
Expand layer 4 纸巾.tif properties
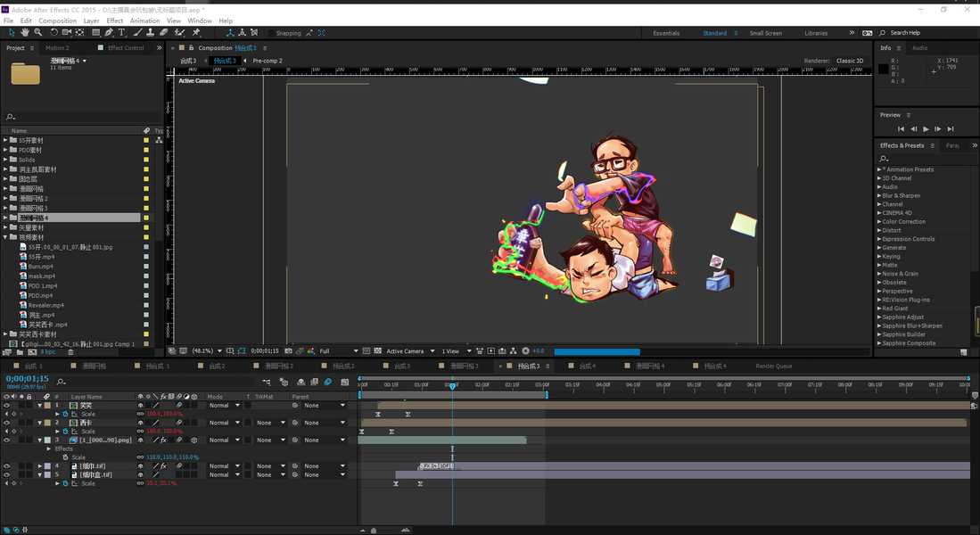click(x=40, y=466)
